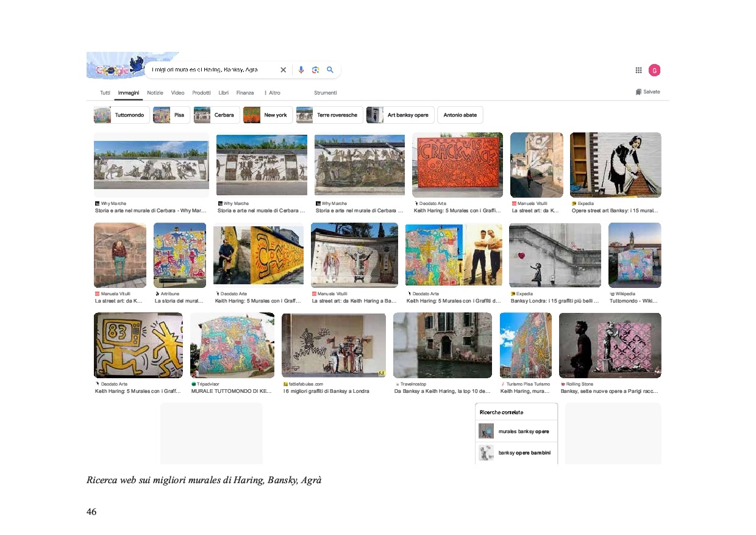
Task: Open 'Banksy, sette nuove opere a Parigi' link
Action: pos(609,391)
